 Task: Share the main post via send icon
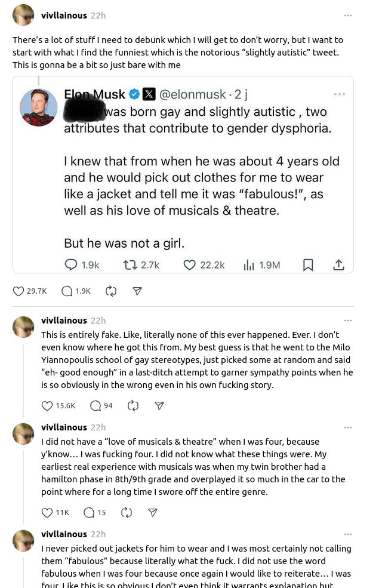tap(137, 291)
